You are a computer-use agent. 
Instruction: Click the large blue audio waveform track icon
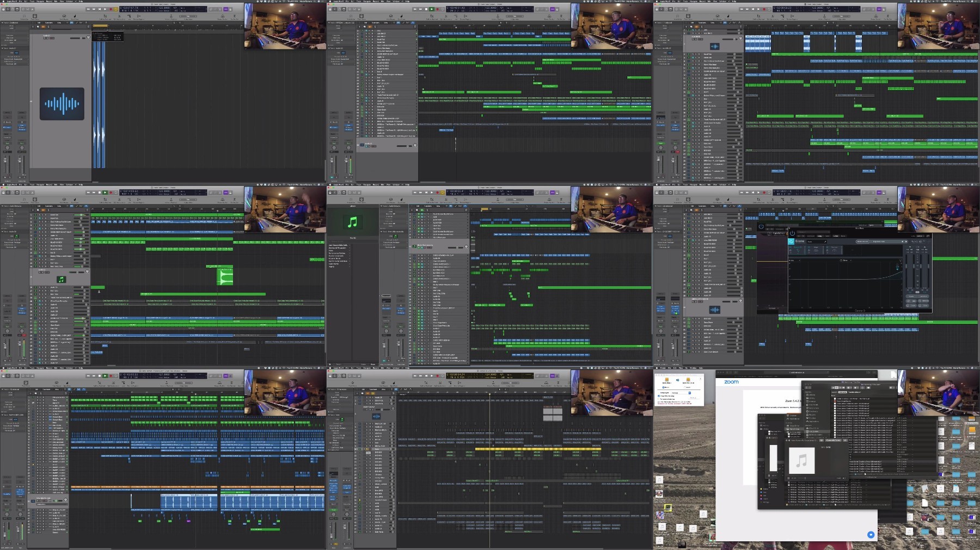click(x=62, y=104)
